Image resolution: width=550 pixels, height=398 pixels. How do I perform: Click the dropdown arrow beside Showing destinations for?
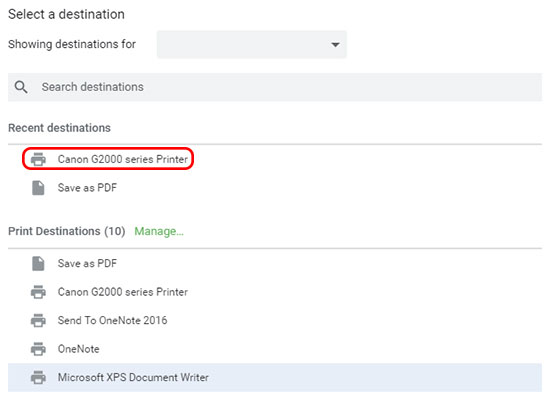335,45
